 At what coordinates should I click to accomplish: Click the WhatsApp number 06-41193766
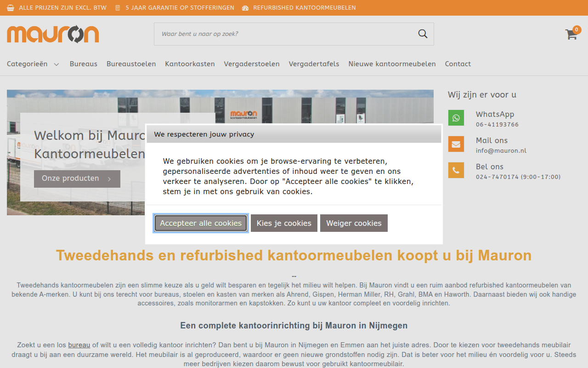pos(498,125)
